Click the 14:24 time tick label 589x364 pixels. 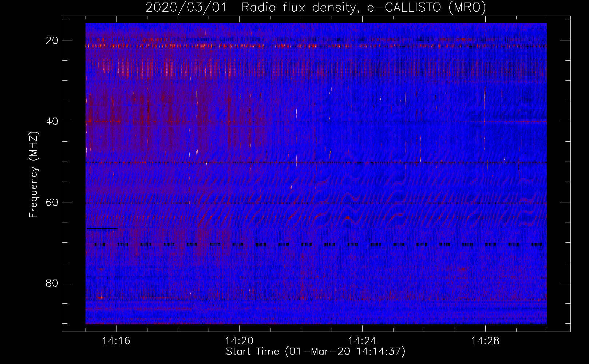[362, 341]
